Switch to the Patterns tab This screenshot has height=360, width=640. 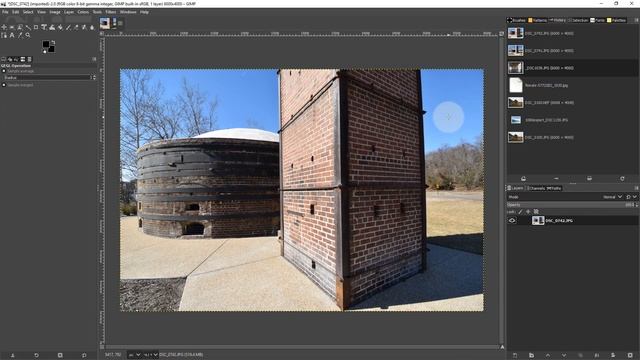[x=538, y=20]
